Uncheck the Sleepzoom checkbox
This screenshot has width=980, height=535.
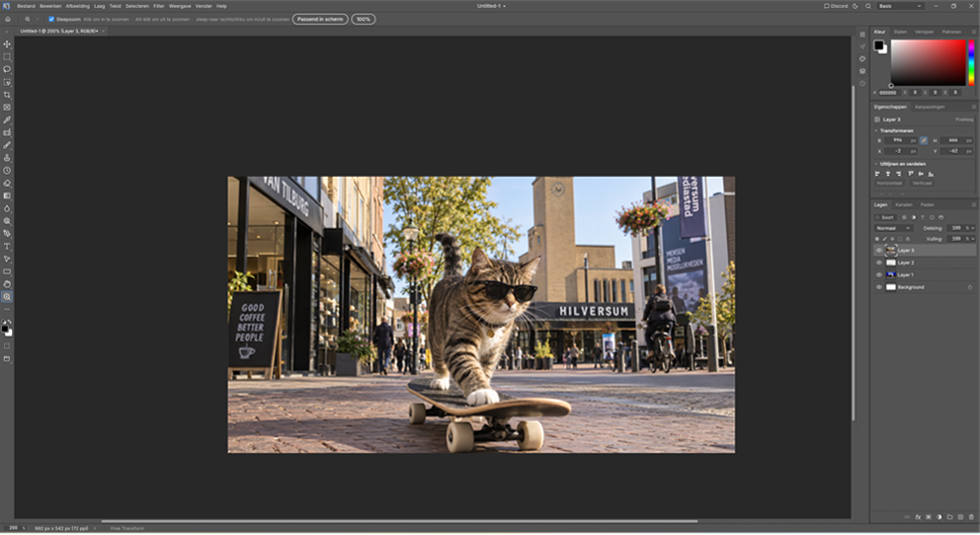coord(51,20)
